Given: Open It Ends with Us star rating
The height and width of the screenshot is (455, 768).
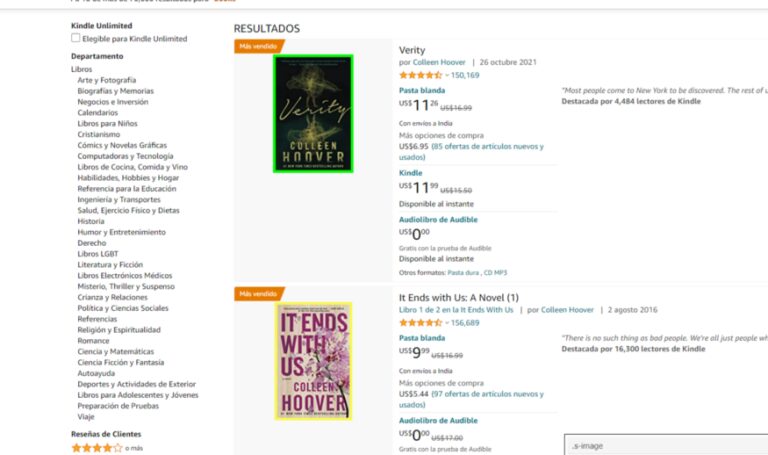Looking at the screenshot, I should pos(420,323).
